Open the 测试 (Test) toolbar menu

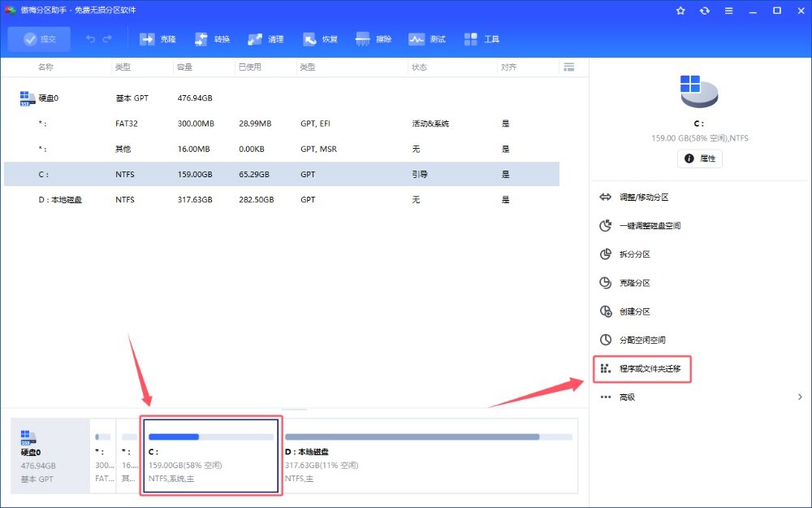pyautogui.click(x=427, y=39)
